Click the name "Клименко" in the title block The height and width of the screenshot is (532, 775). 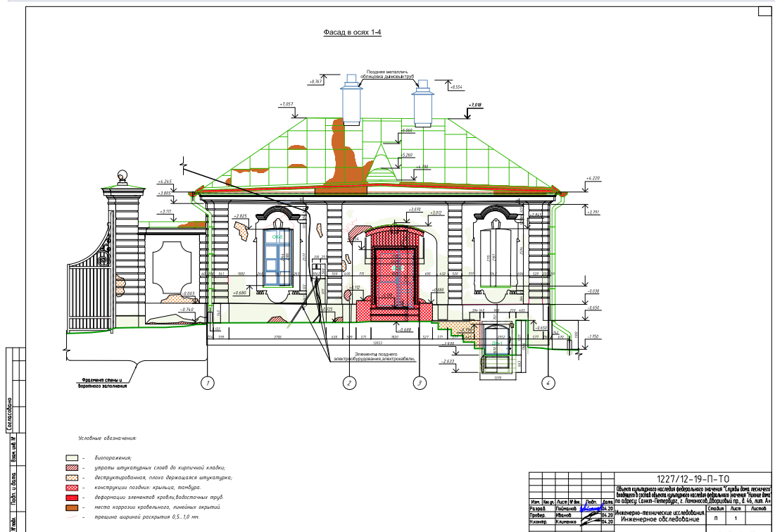pyautogui.click(x=566, y=521)
